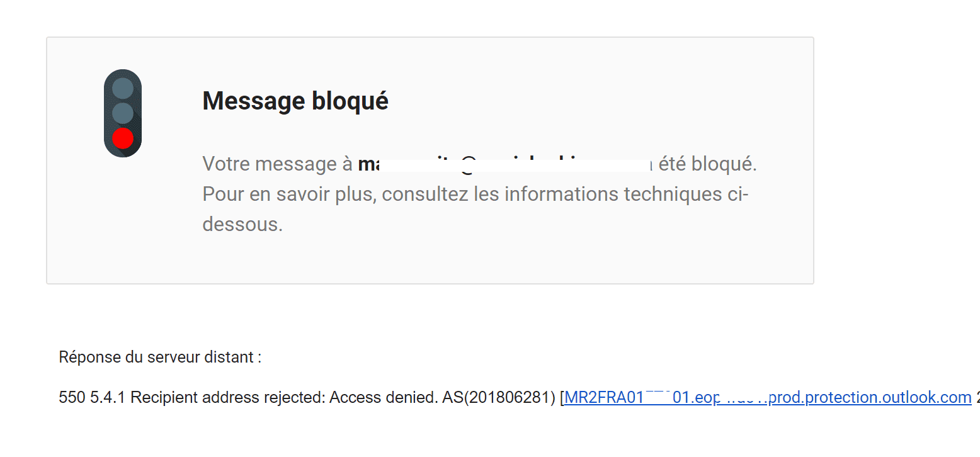Click the "Réponse du serveur distant :" label
The height and width of the screenshot is (457, 980).
pos(160,358)
